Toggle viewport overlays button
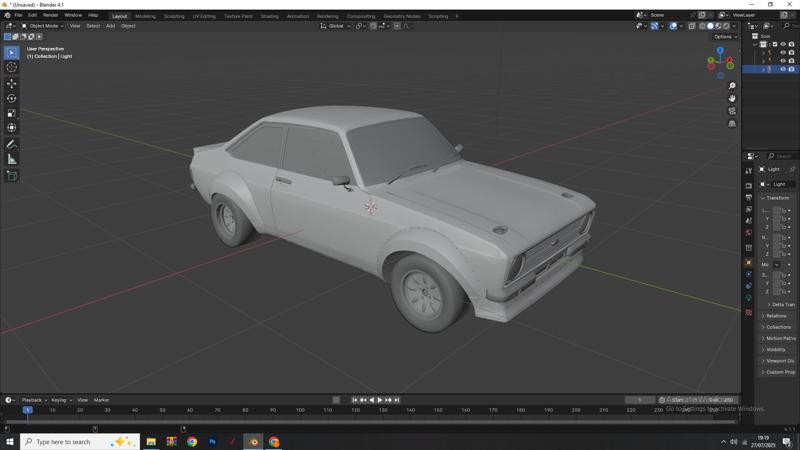 (x=673, y=26)
